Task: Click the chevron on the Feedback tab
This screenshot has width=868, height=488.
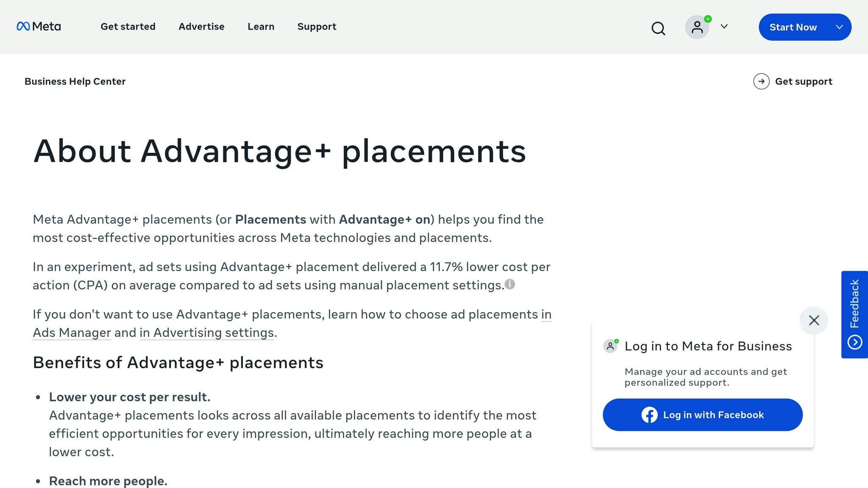Action: 856,341
